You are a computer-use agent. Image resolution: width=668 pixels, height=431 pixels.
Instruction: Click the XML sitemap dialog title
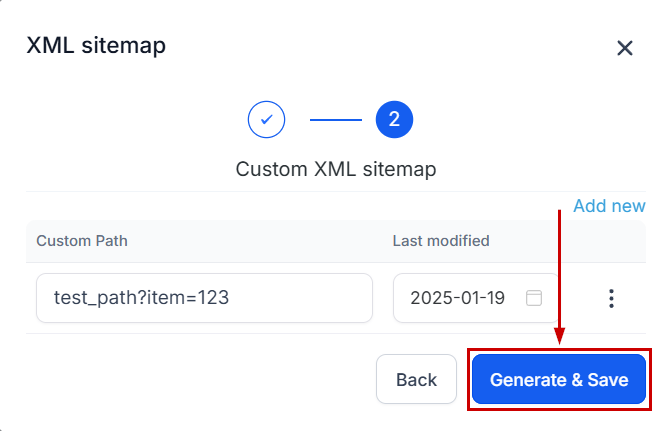(96, 45)
